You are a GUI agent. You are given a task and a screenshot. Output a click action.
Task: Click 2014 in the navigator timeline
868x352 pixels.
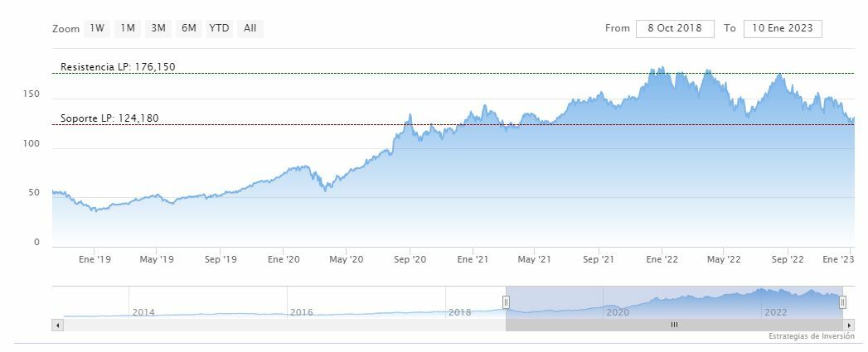coord(143,312)
